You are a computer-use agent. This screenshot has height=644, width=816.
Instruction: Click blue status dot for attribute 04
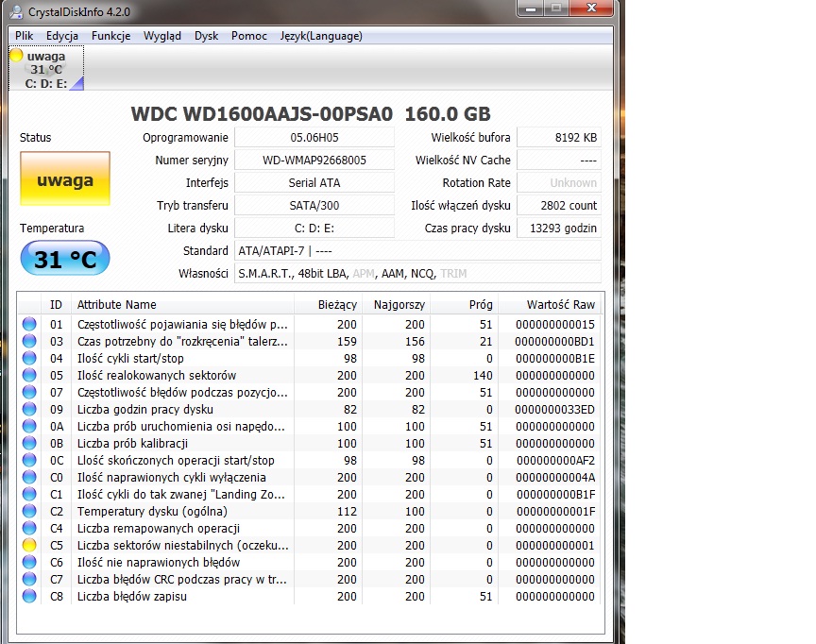tap(29, 359)
